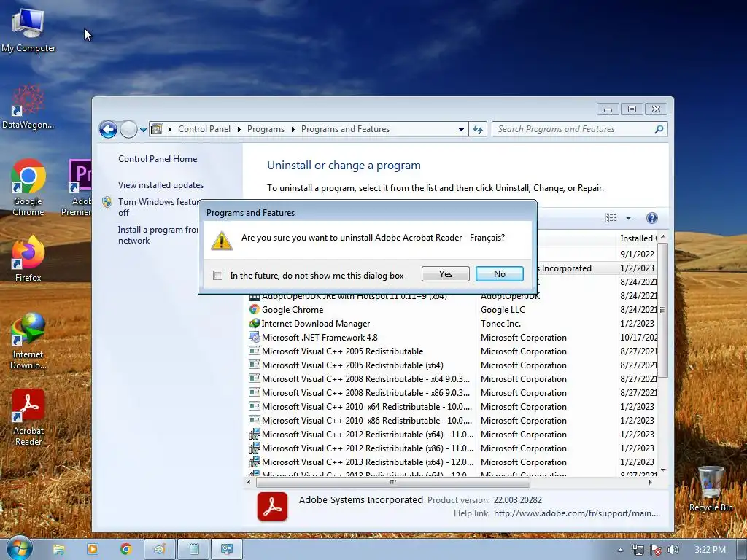Click the refresh button next to address bar
Viewport: 747px width, 560px height.
(478, 129)
